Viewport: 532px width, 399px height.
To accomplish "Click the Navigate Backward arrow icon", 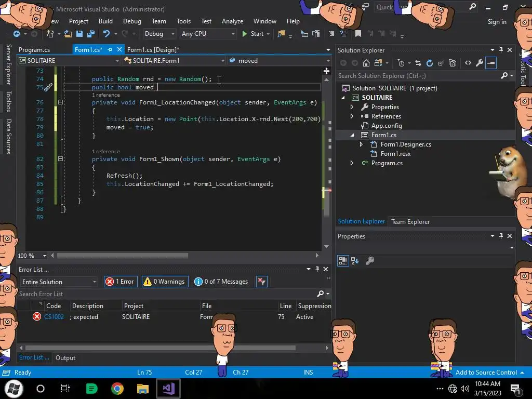I will pos(16,34).
